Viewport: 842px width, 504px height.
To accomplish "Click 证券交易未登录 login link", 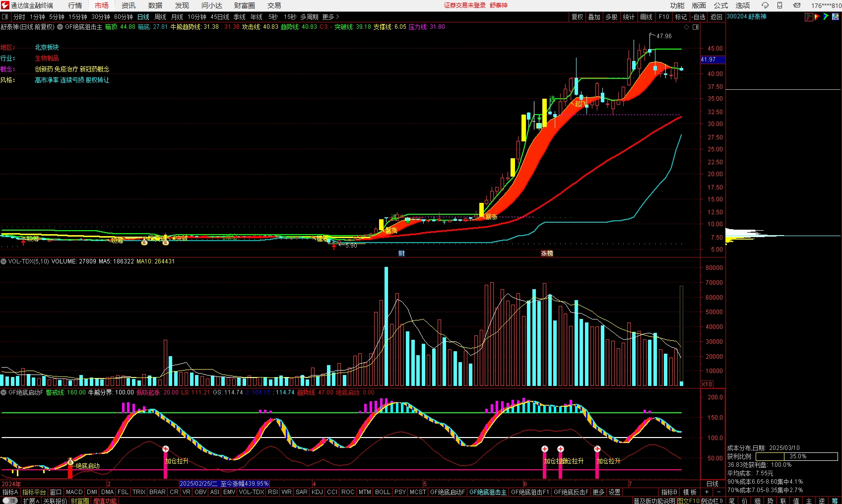I will coord(464,5).
